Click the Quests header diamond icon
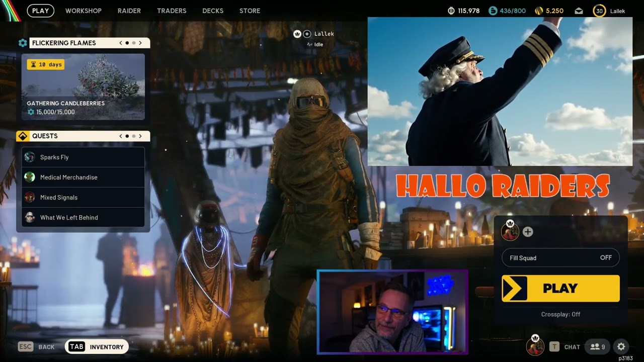 [23, 136]
